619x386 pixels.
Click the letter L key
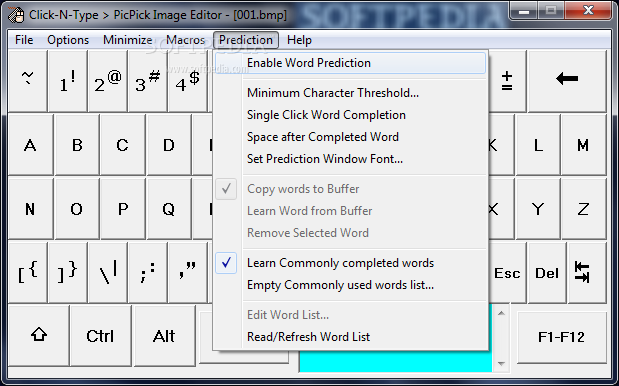(538, 145)
